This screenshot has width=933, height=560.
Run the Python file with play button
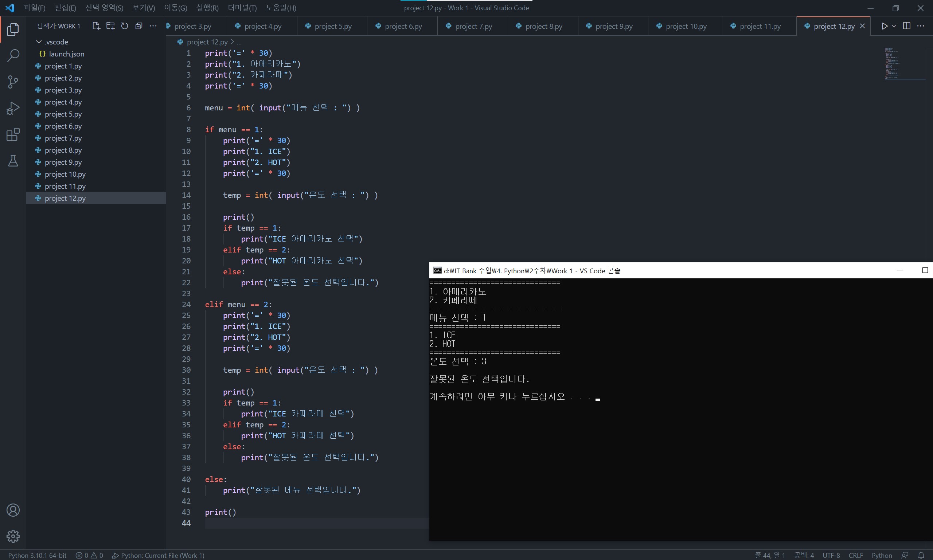884,26
